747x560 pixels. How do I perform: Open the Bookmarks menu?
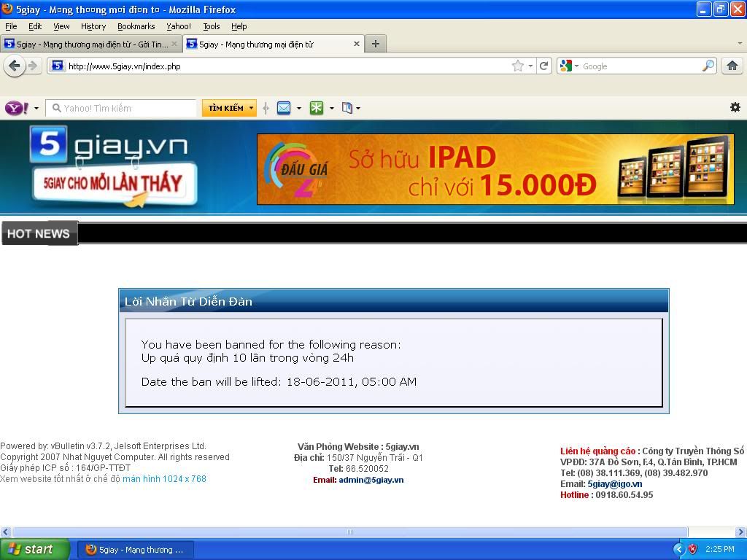coord(136,26)
